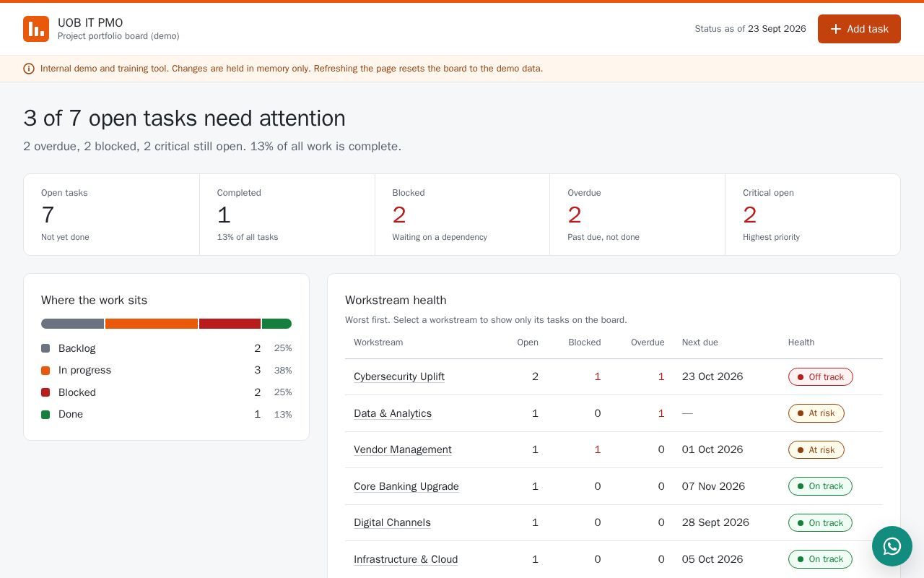Click On track badge for Core Banking Upgrade

(820, 486)
